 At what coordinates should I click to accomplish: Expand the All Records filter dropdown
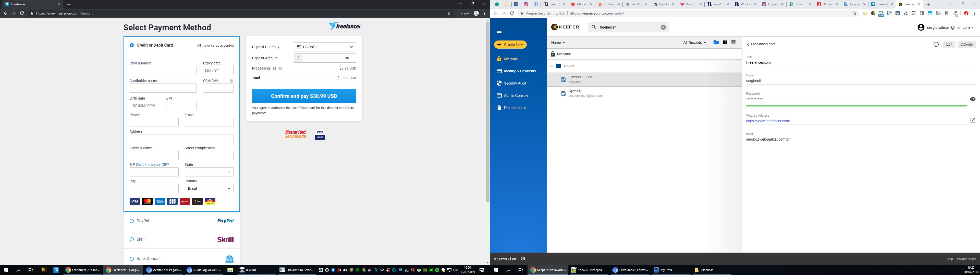click(x=694, y=43)
